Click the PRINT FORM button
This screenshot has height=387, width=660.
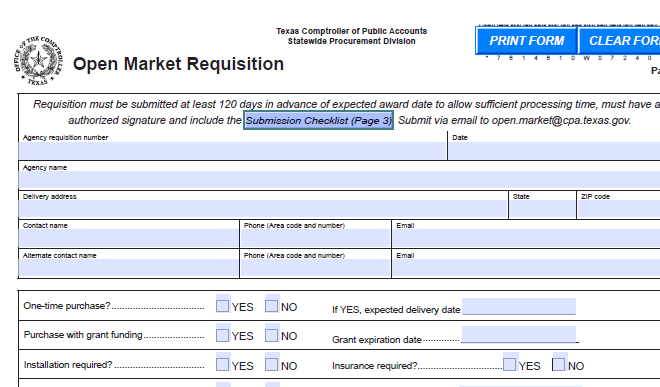(526, 41)
